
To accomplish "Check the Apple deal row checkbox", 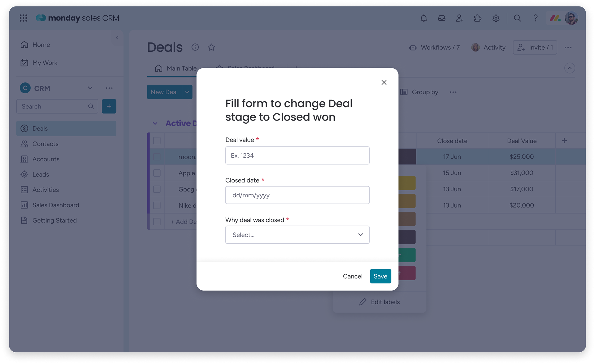I will click(x=157, y=173).
